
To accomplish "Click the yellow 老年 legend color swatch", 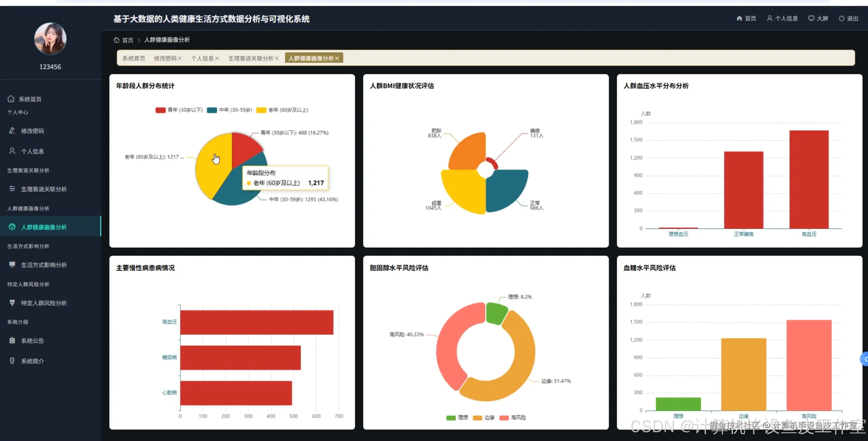I will (x=261, y=110).
